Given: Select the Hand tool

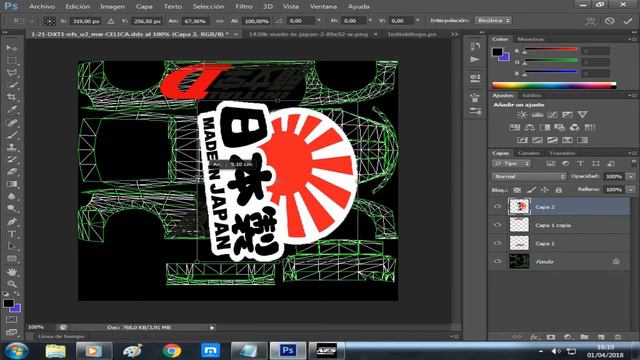Looking at the screenshot, I should click(11, 271).
